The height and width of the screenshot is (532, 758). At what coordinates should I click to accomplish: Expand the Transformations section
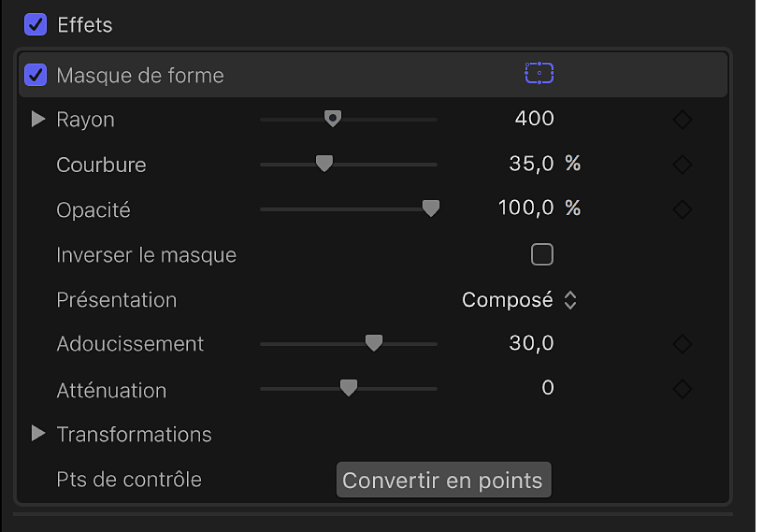point(39,434)
